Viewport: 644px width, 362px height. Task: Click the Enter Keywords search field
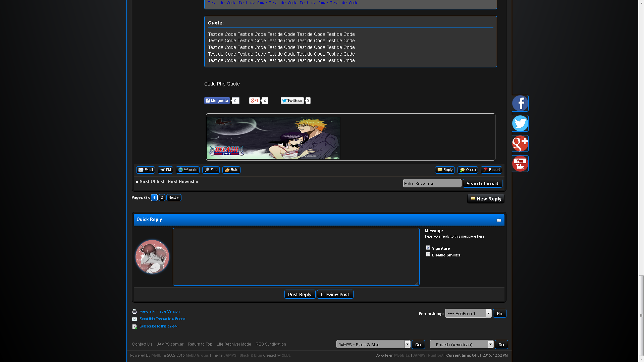click(432, 183)
